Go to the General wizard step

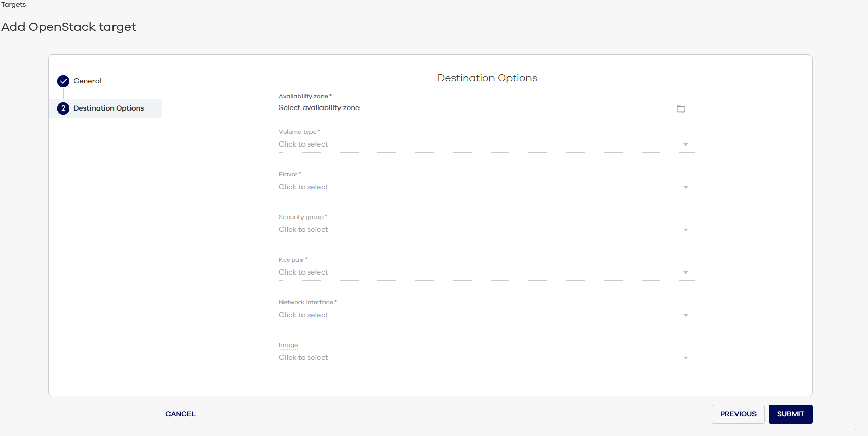[x=87, y=81]
